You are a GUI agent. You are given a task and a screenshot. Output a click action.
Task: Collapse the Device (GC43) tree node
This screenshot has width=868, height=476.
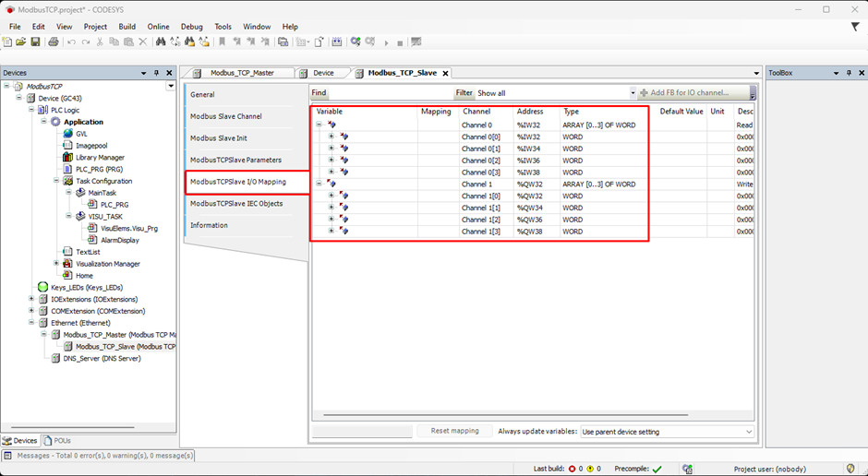click(18, 98)
